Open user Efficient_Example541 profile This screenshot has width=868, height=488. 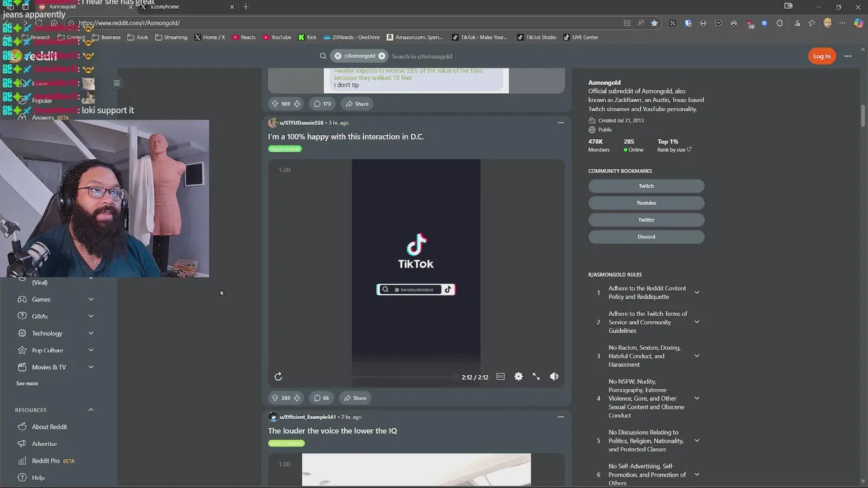308,417
